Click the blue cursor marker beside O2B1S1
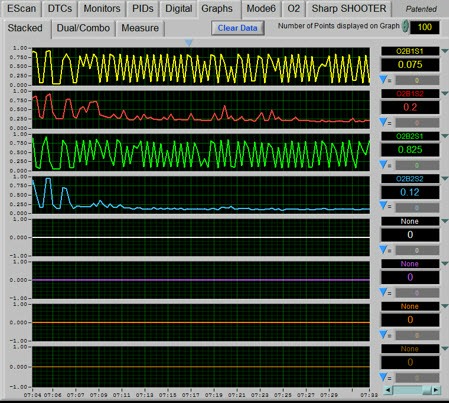Viewport: 449px width, 403px height. [x=383, y=79]
